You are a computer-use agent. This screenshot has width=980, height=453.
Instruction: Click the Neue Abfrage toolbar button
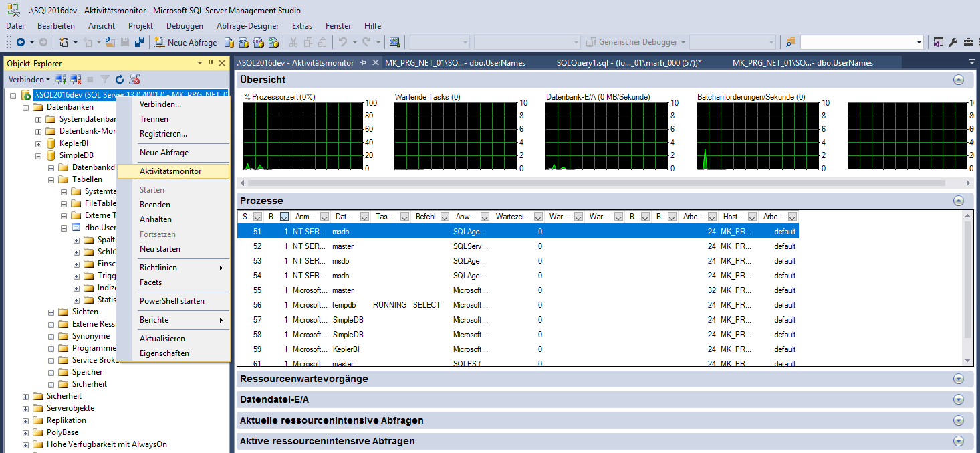pos(186,42)
